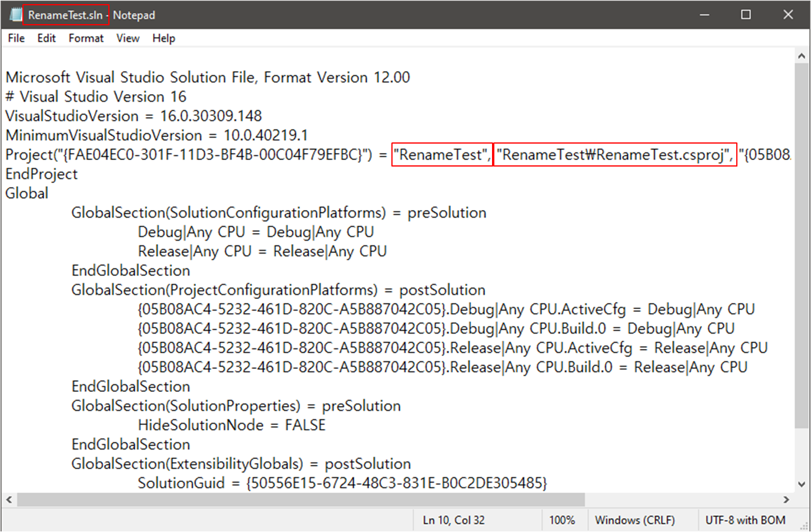Click the Debug|Any CPU.ActiveCfg line
The height and width of the screenshot is (532, 811).
pos(446,310)
